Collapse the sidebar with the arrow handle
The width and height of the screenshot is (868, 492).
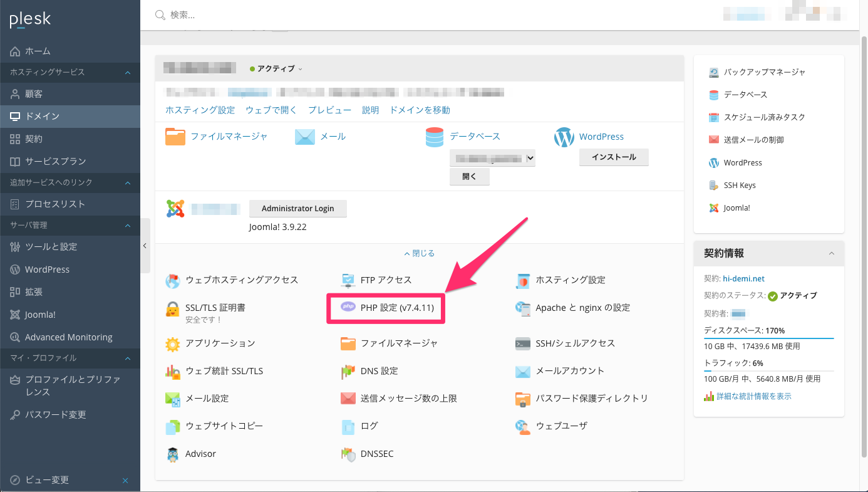point(145,246)
